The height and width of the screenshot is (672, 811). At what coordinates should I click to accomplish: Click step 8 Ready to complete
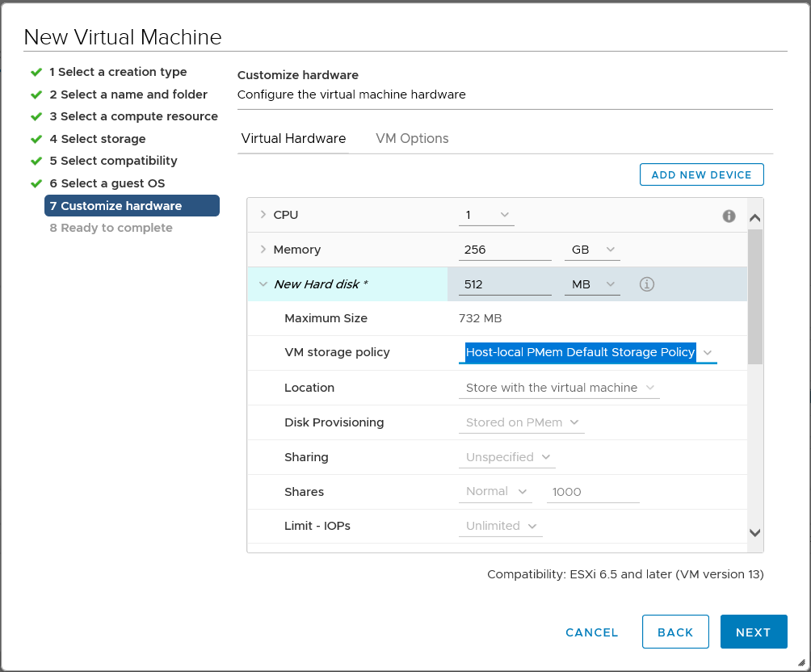pos(111,228)
